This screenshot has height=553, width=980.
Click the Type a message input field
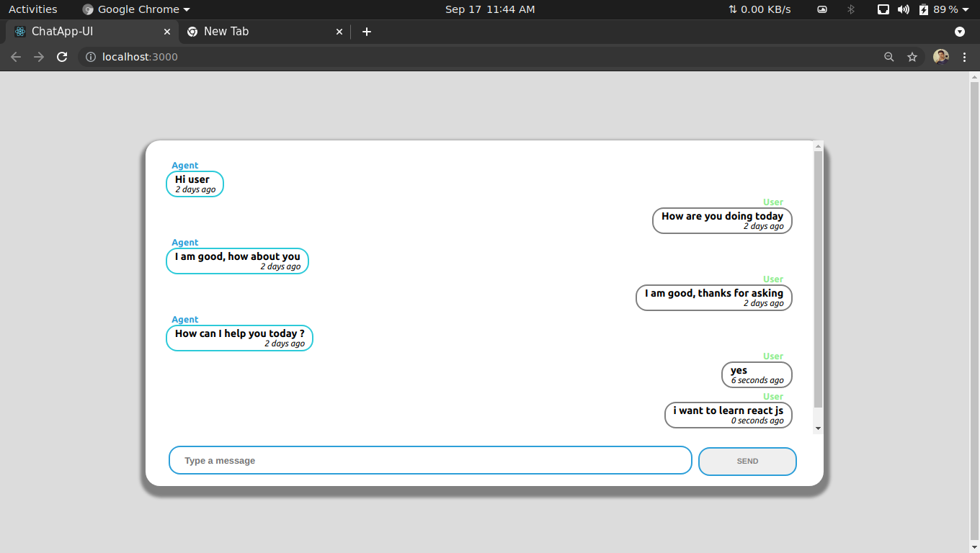click(430, 460)
